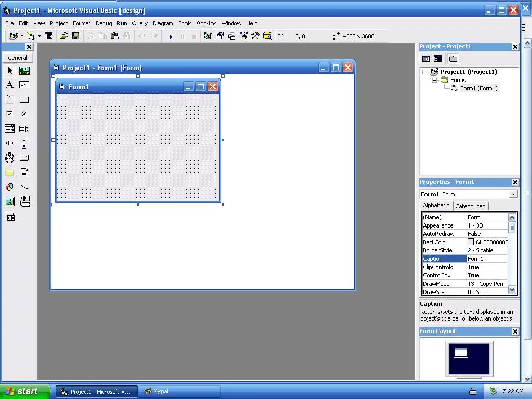Switch to the Categorized tab

pos(470,206)
